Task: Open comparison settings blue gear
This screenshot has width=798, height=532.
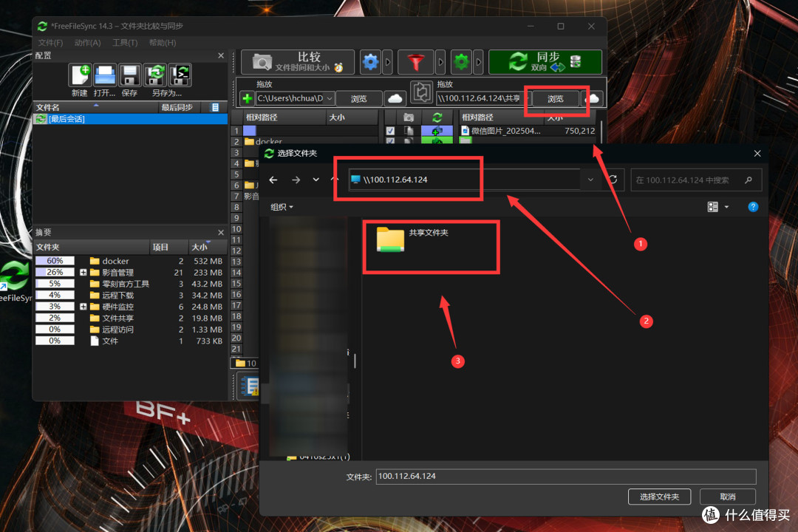Action: 370,62
